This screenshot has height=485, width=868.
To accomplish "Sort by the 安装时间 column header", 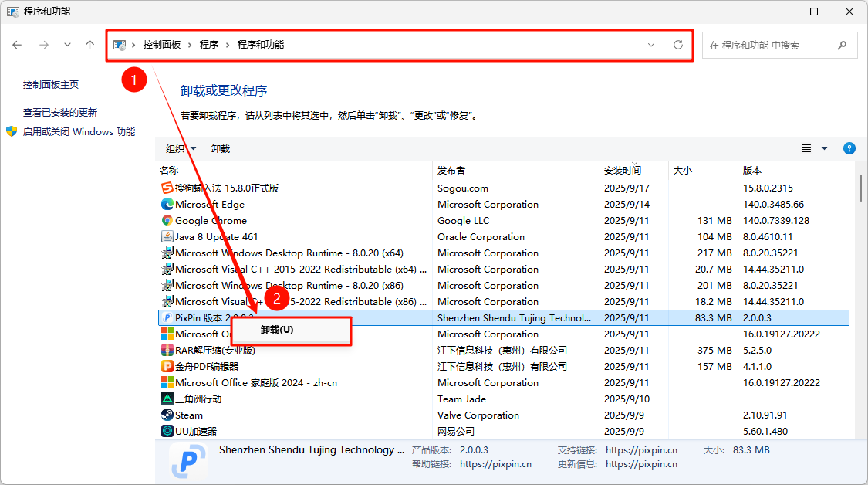I will pos(634,170).
